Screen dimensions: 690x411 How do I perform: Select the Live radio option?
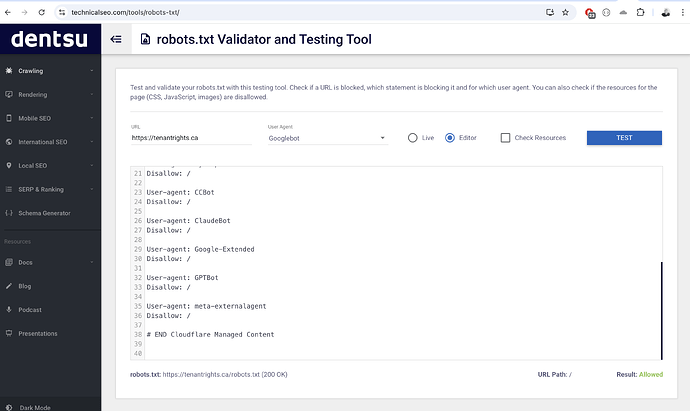[x=413, y=138]
